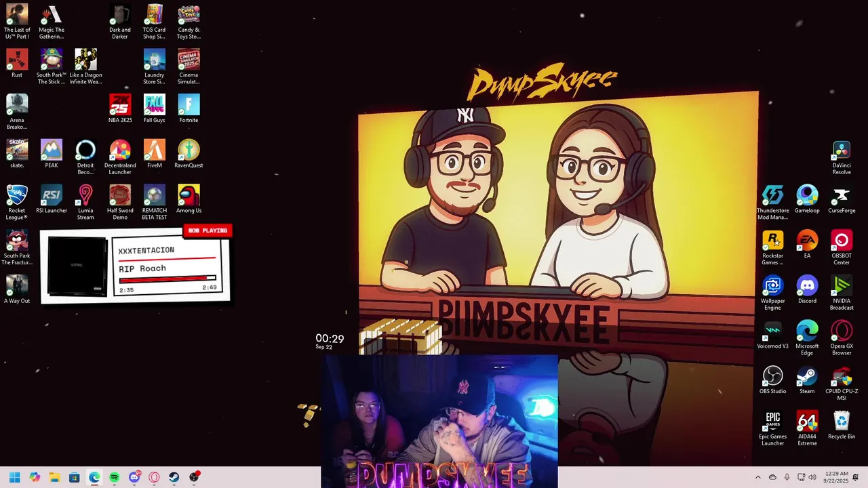
Task: Select the PEAK game icon
Action: pos(52,154)
